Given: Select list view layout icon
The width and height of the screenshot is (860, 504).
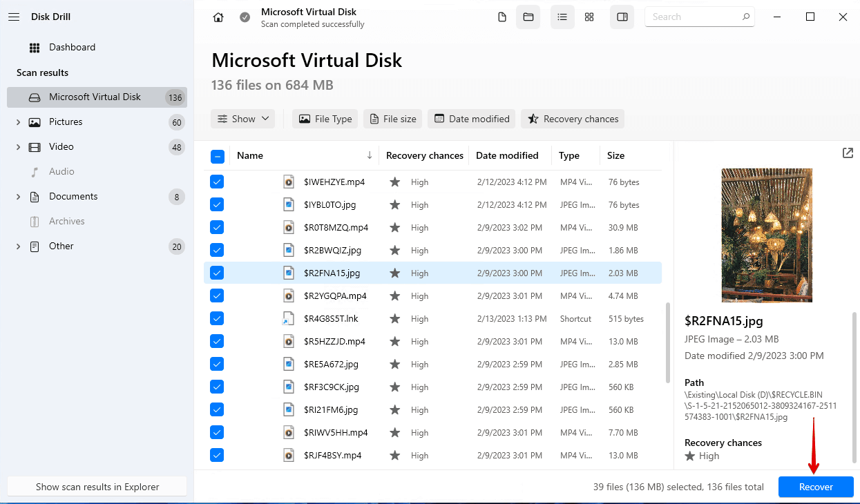Looking at the screenshot, I should point(562,17).
